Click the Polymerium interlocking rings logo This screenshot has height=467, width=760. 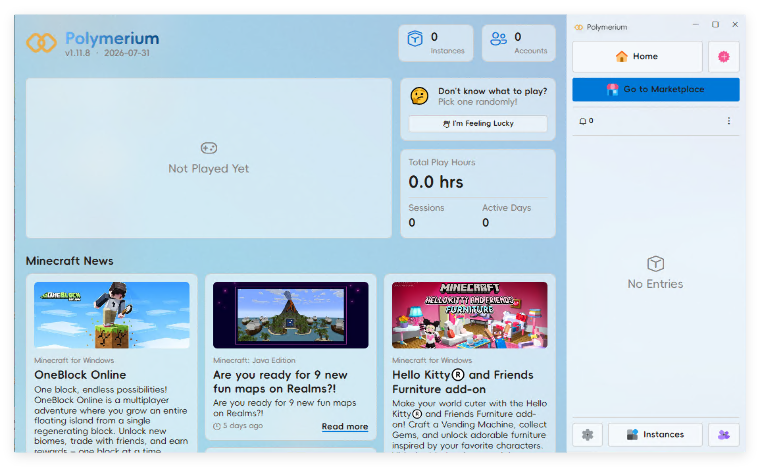(41, 43)
